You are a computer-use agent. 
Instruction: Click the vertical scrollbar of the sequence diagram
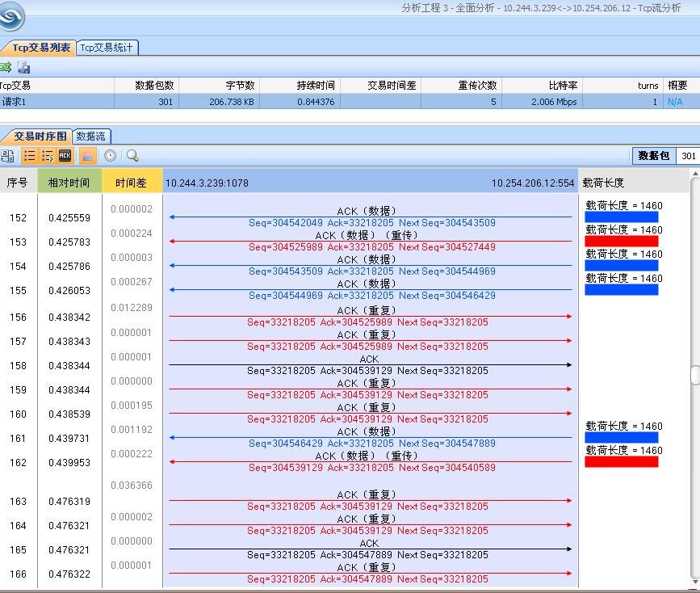695,375
